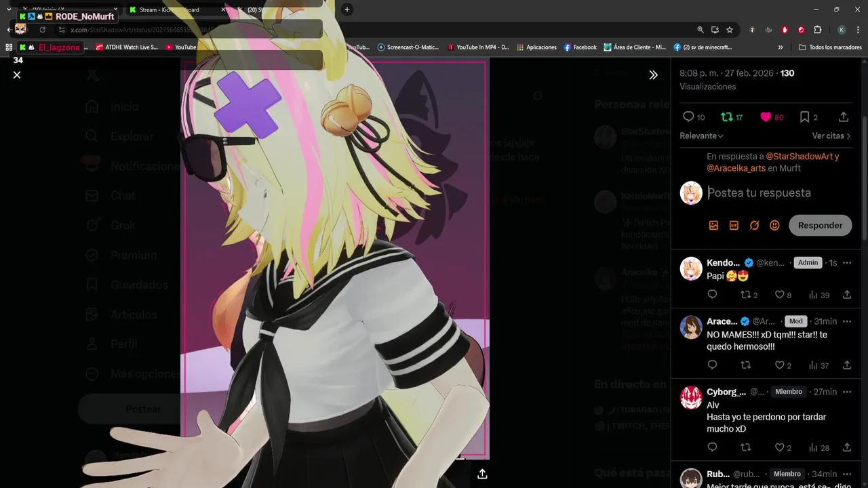
Task: Repost Cyborg's Alv comment
Action: (746, 447)
